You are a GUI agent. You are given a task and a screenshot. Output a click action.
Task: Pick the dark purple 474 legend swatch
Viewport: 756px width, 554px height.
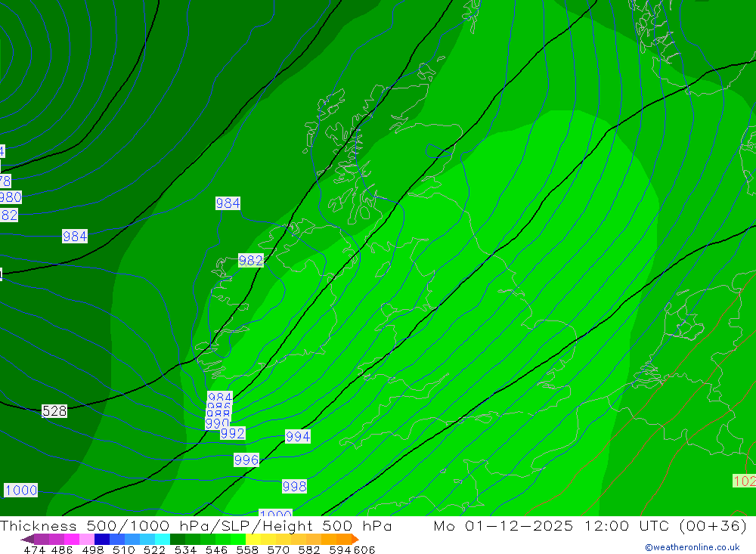click(x=42, y=539)
